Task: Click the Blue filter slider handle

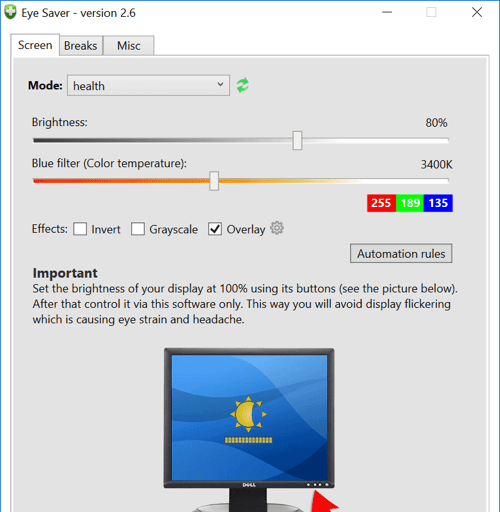Action: 214,181
